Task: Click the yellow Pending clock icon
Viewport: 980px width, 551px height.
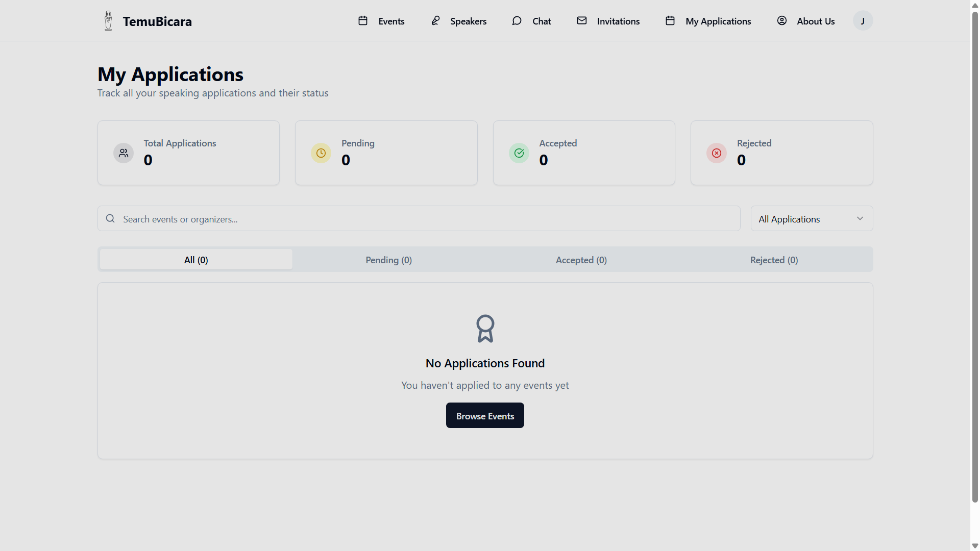Action: tap(321, 153)
